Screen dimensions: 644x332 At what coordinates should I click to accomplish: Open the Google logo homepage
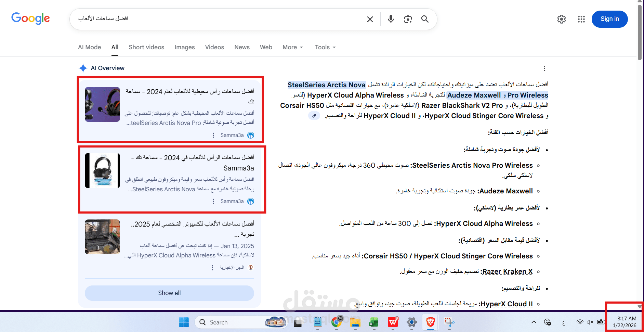[31, 18]
